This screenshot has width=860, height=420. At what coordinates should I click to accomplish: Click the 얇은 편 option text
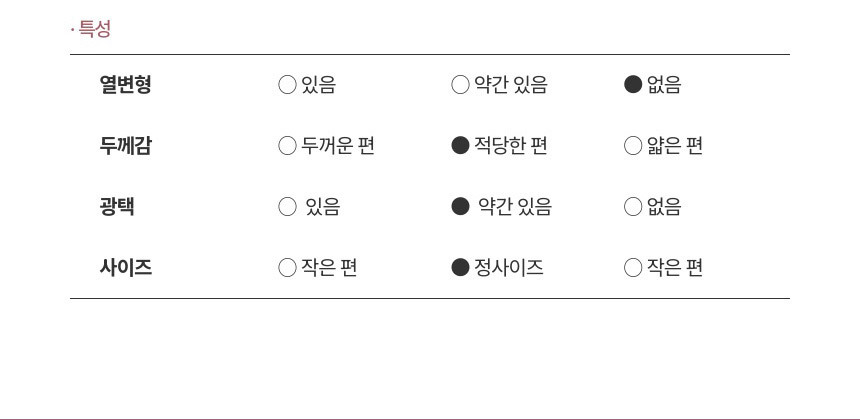coord(675,146)
